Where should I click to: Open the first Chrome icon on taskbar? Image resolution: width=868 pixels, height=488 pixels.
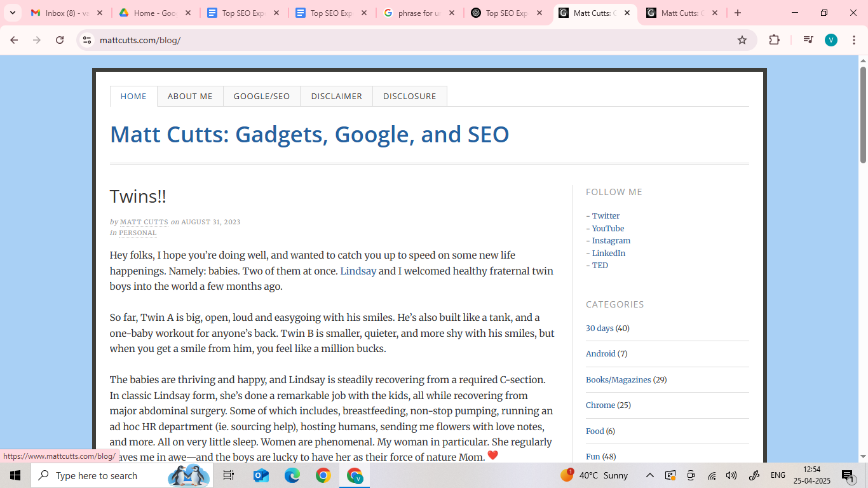coord(323,475)
